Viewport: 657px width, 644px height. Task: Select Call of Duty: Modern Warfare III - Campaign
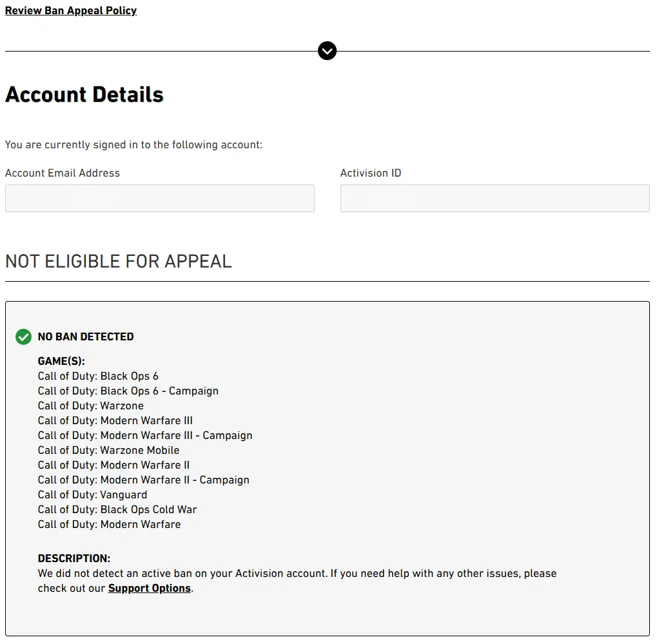145,435
